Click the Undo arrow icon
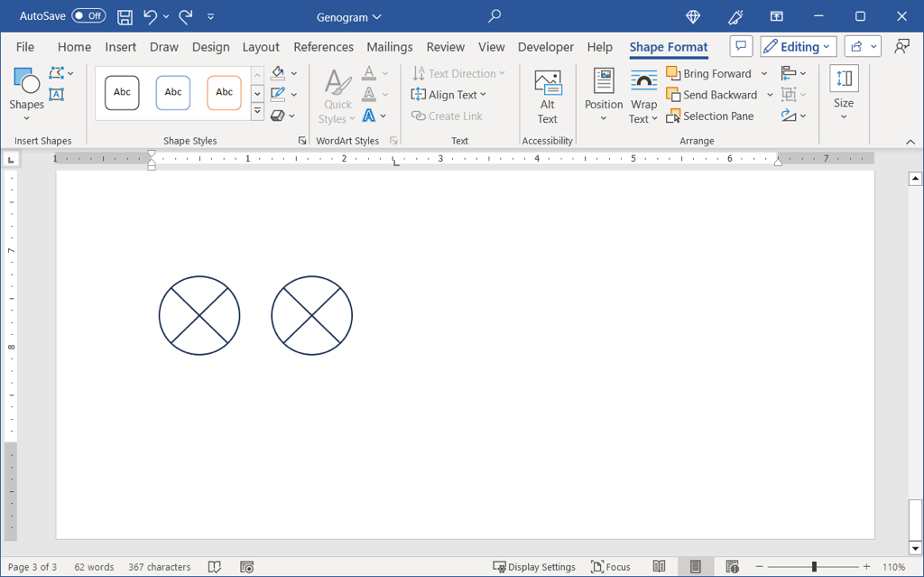Viewport: 924px width, 577px height. pos(150,16)
